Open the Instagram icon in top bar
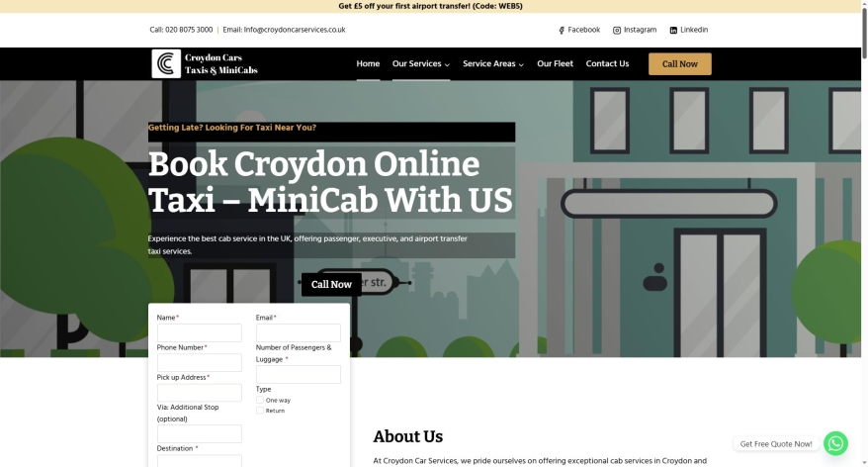868x467 pixels. point(617,31)
